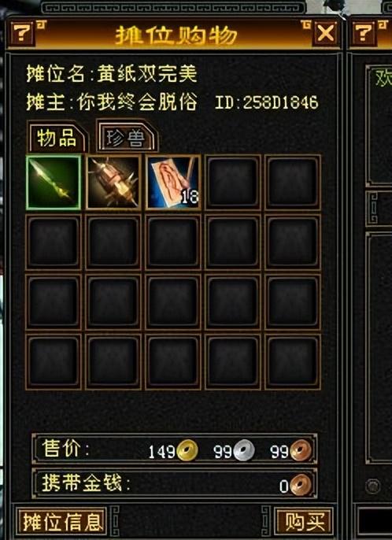Open the 摊位信息 stall info button
This screenshot has width=392, height=540.
[x=61, y=522]
